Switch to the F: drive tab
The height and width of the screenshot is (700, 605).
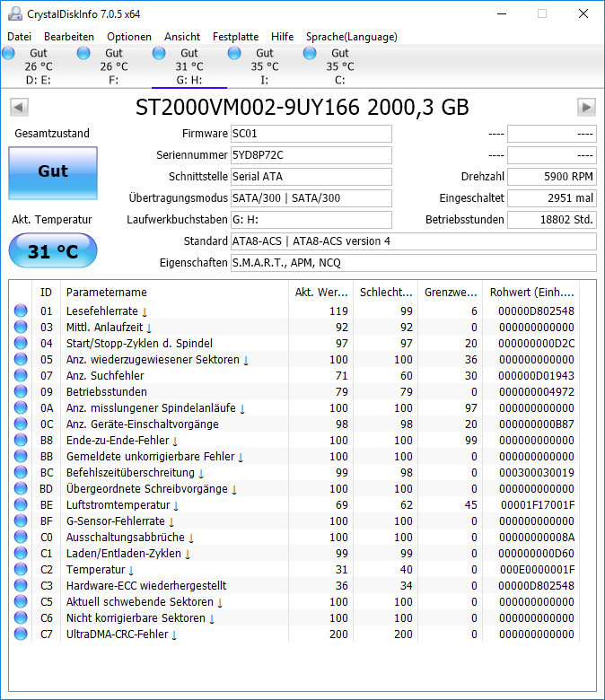point(114,66)
